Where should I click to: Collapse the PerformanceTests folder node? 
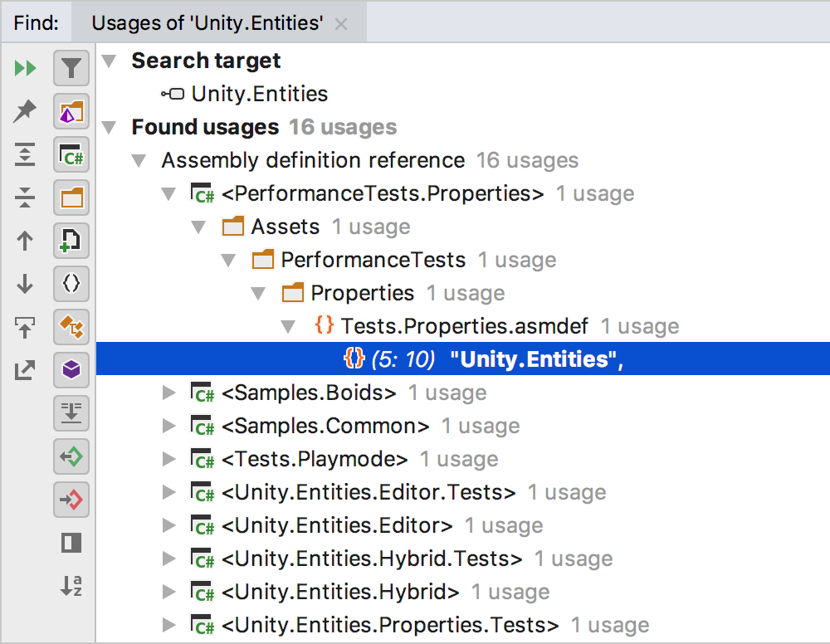click(229, 261)
